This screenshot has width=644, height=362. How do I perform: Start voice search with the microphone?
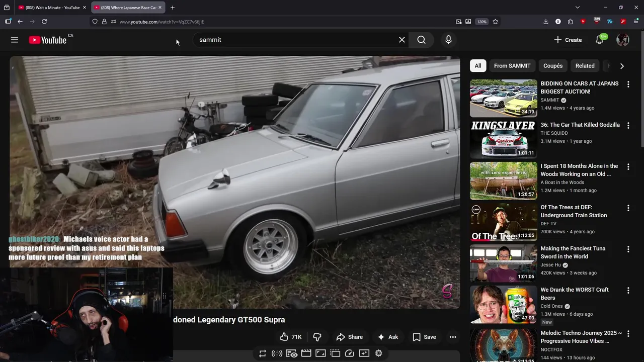coord(448,40)
